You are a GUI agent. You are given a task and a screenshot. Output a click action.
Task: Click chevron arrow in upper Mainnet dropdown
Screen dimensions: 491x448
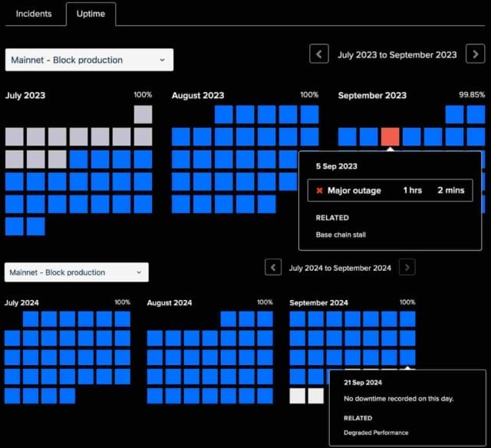tap(162, 60)
